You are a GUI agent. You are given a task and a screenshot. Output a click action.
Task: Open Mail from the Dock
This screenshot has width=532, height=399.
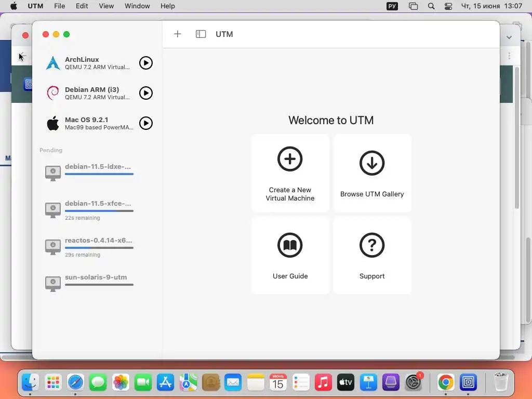233,382
